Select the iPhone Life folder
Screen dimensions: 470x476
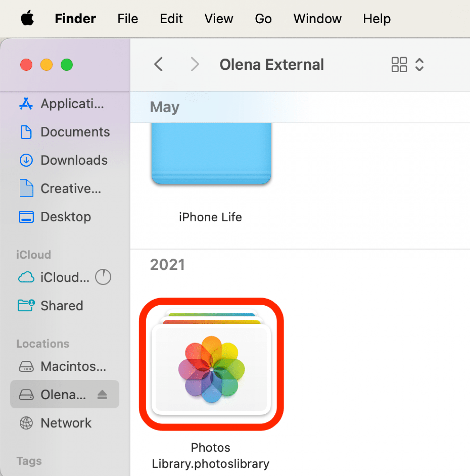(211, 155)
